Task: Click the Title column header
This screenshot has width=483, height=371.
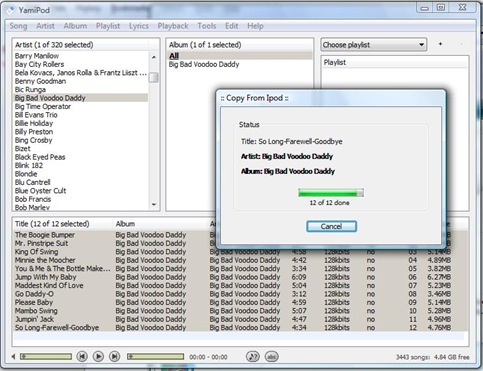Action: (63, 224)
